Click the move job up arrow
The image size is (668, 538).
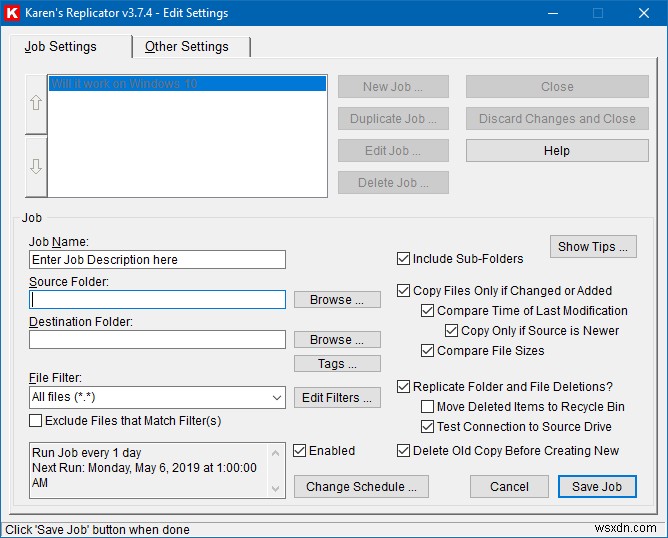[x=36, y=103]
